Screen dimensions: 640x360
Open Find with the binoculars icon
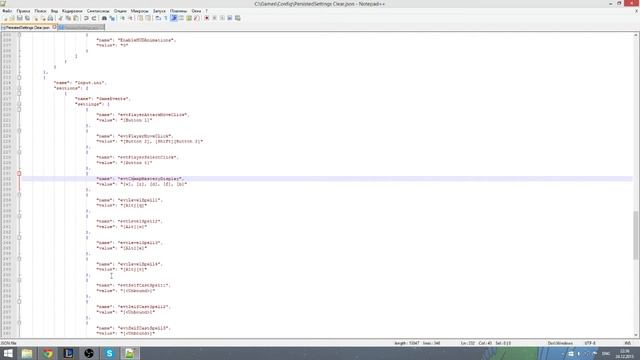click(104, 18)
